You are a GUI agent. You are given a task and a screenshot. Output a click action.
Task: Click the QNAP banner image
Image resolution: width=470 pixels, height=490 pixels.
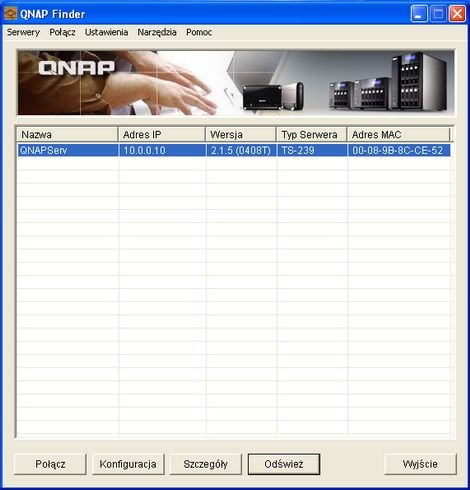click(x=236, y=83)
